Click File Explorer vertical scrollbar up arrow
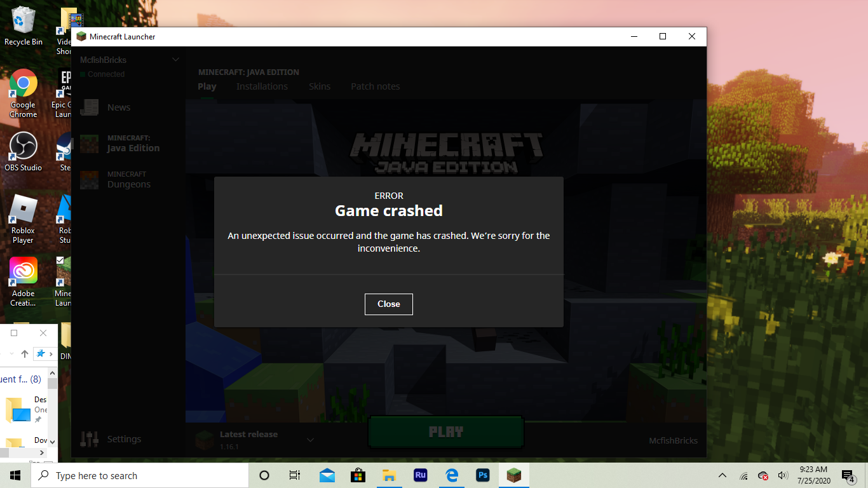 [x=53, y=372]
